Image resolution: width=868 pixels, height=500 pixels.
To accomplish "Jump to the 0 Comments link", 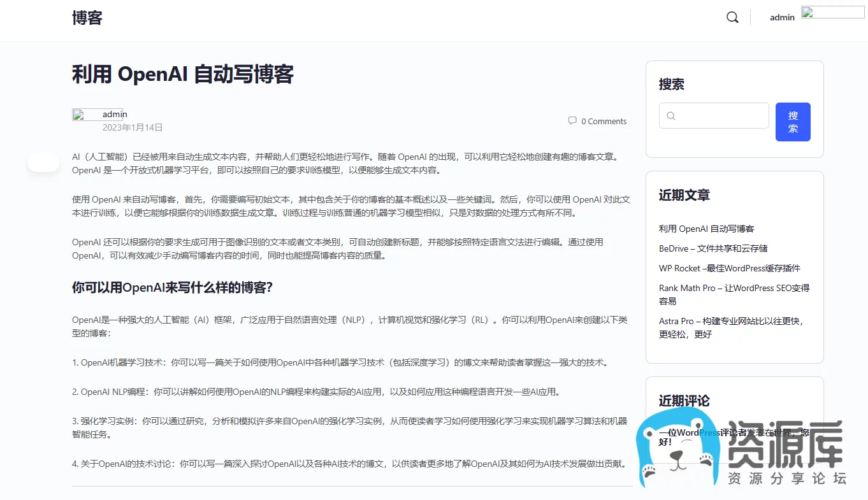I will point(604,121).
